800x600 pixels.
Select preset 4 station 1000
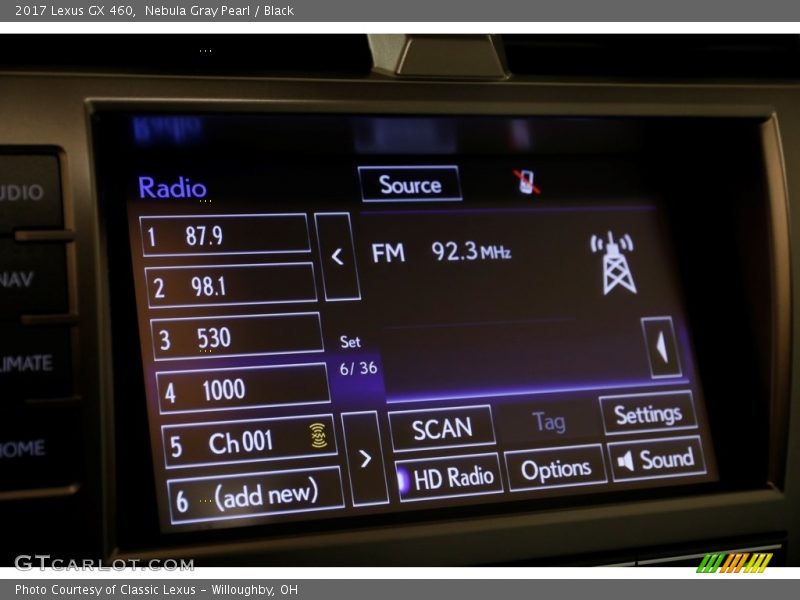click(x=243, y=389)
